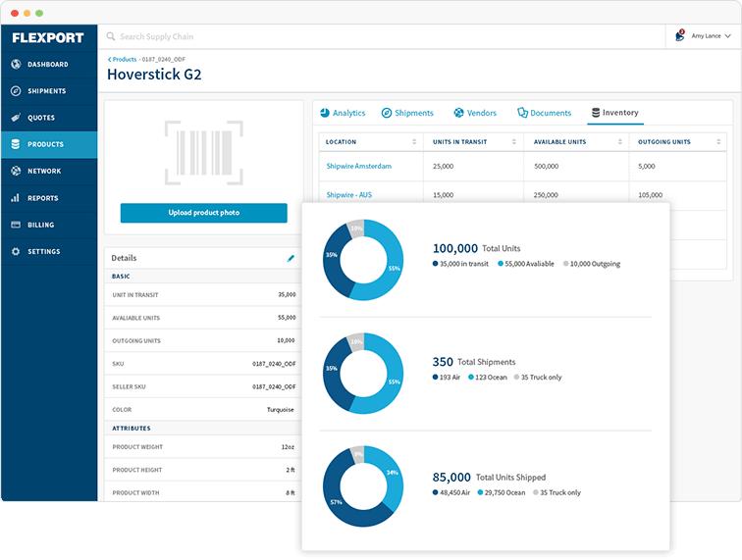
Task: Click the Shipments compass icon in sidebar
Action: 16,91
